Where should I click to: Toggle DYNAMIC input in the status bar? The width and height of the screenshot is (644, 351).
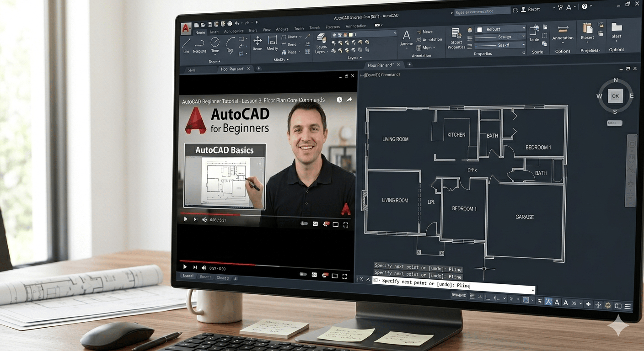pos(459,295)
